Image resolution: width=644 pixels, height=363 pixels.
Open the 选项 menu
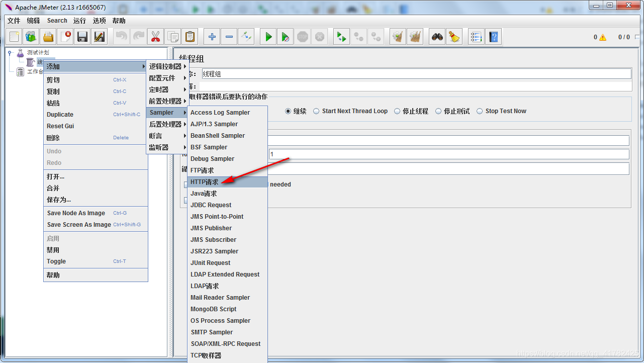[x=99, y=21]
